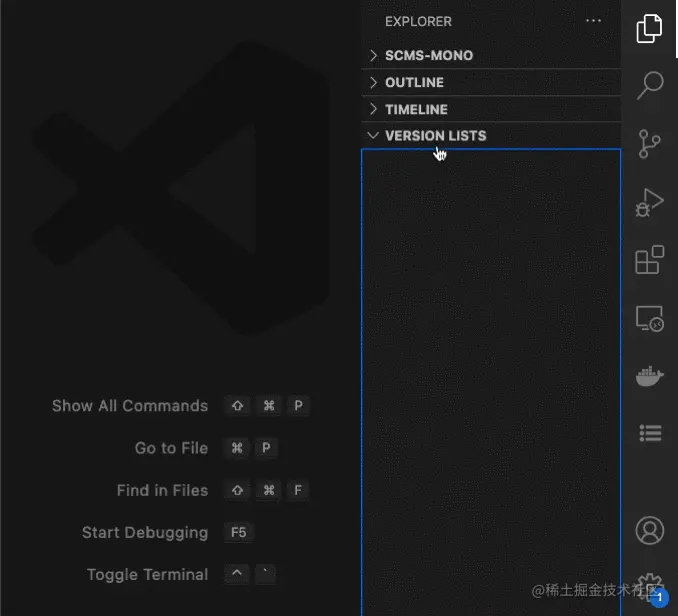This screenshot has width=678, height=616.
Task: Expand the TIMELINE section
Action: (x=491, y=109)
